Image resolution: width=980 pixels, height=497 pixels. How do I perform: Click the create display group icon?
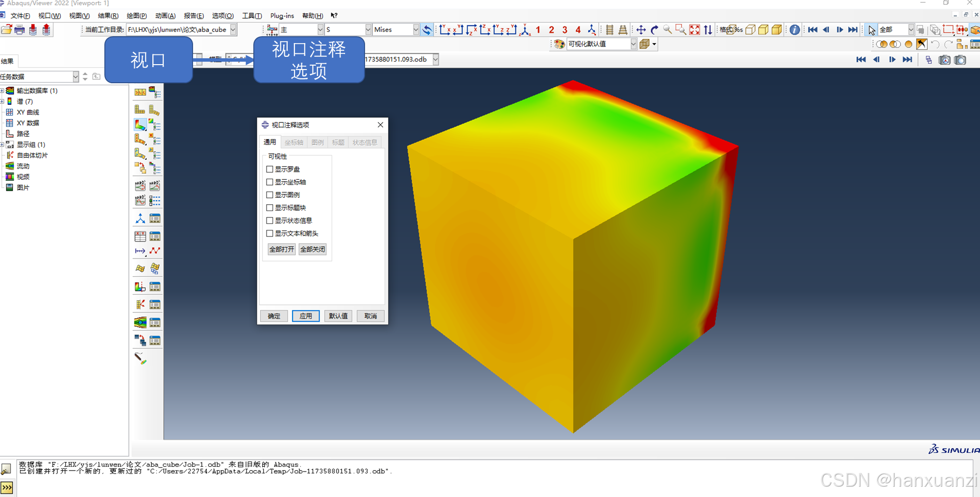(961, 44)
